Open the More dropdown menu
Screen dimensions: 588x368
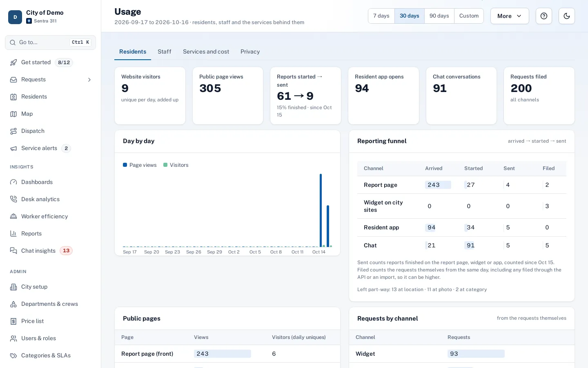coord(510,16)
